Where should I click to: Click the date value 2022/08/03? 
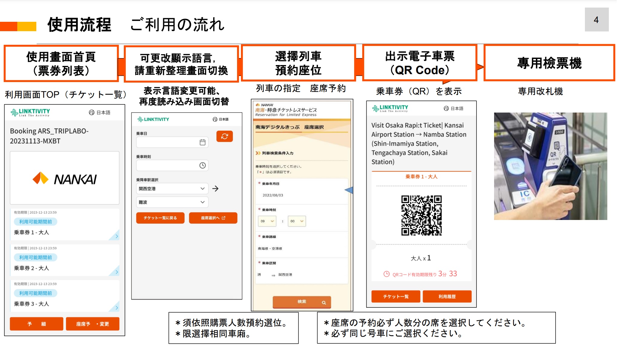(x=273, y=195)
